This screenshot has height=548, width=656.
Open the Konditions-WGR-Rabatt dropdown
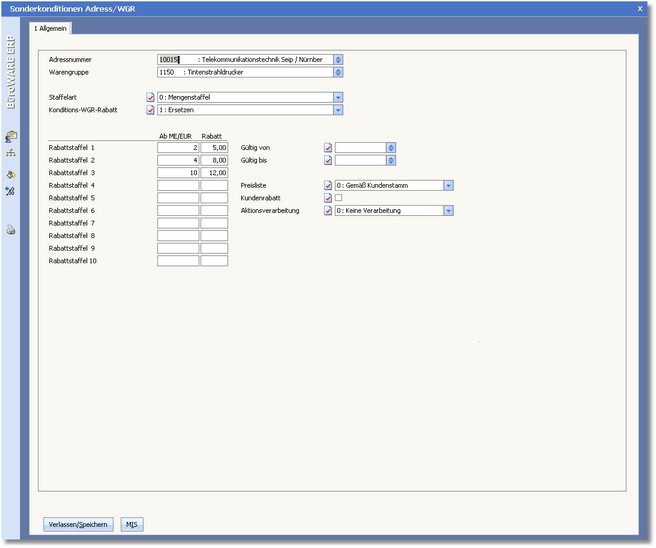(338, 110)
